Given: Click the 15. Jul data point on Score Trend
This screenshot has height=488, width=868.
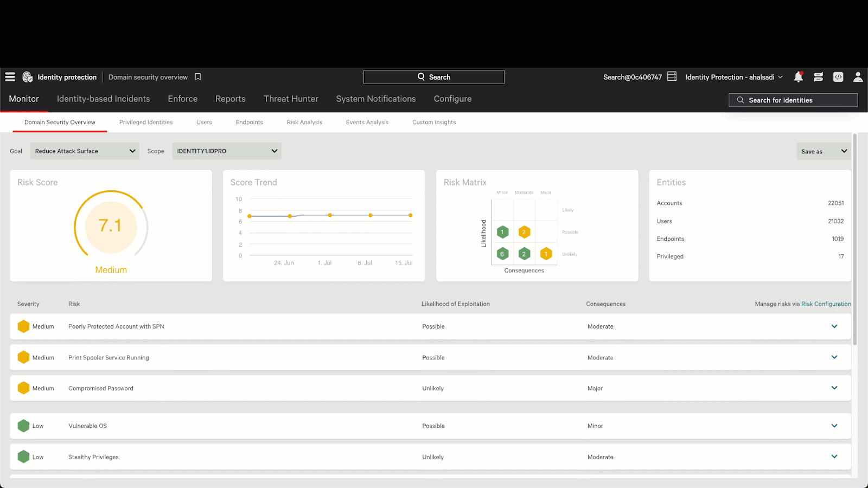Looking at the screenshot, I should click(411, 215).
